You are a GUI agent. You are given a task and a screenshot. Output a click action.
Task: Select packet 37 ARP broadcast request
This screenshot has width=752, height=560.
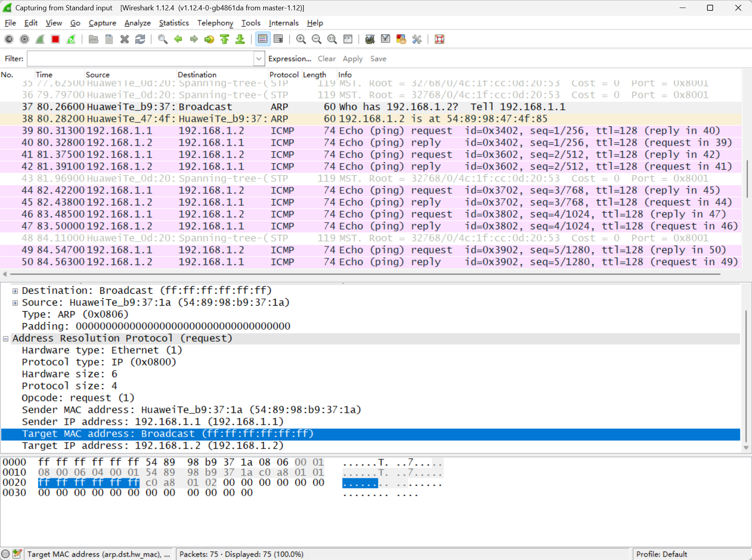371,107
